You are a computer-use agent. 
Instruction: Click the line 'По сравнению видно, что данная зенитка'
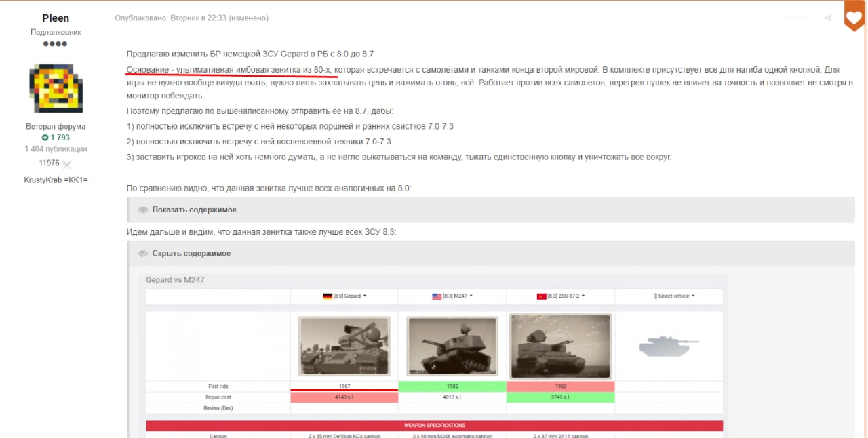(269, 188)
